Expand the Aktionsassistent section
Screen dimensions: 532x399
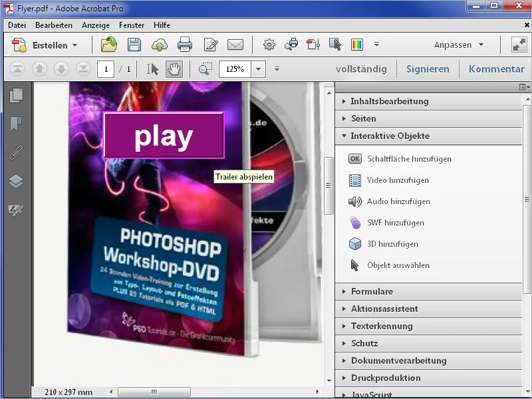(428, 309)
